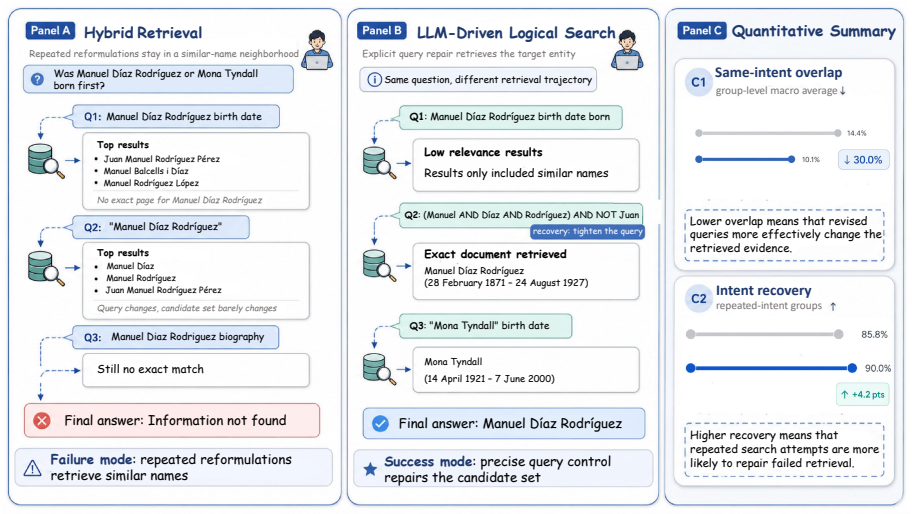Click the 'recovery: tighten the query' tag
Screen dimensions: 912x514
click(587, 231)
